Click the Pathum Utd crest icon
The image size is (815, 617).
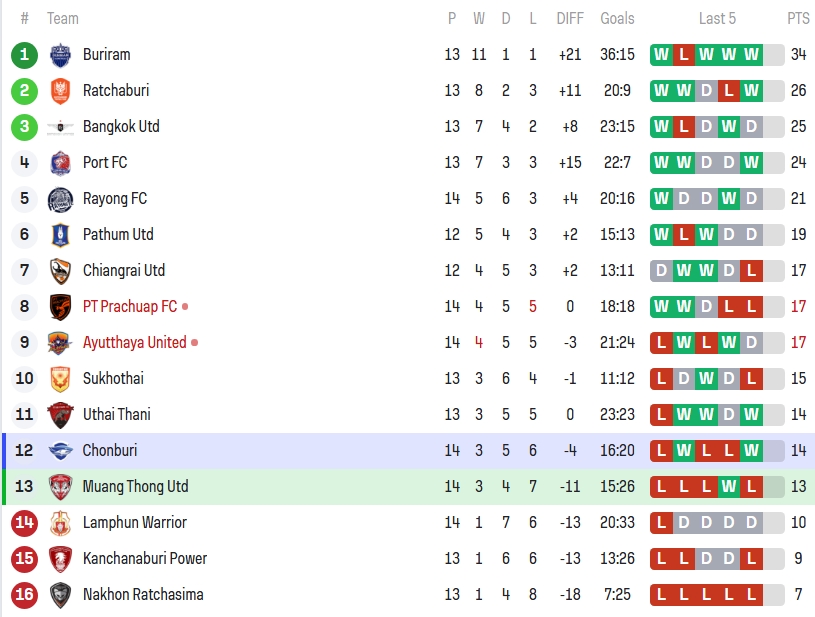coord(60,234)
